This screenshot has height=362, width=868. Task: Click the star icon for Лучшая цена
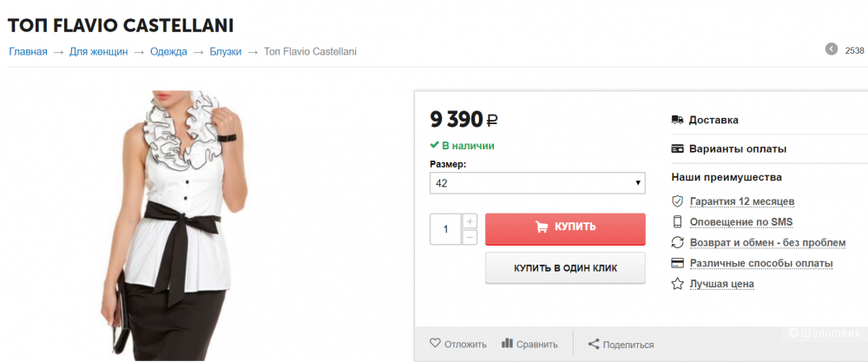[x=677, y=284]
